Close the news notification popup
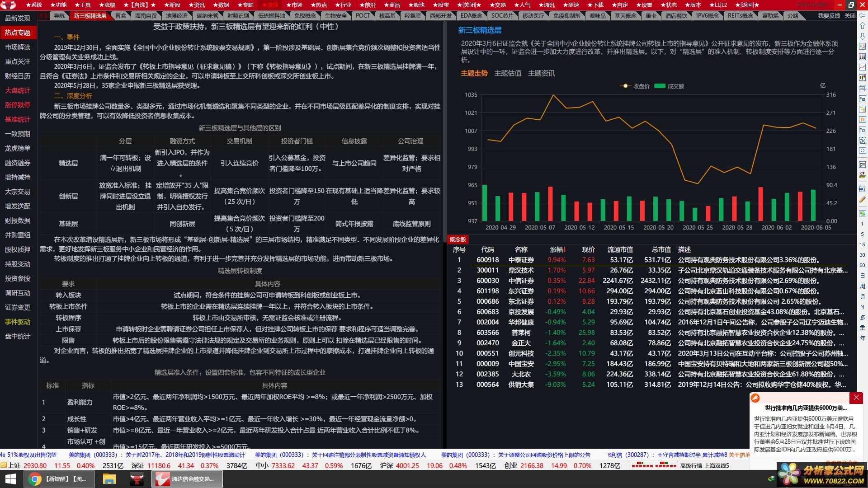868x488 pixels. pos(856,398)
